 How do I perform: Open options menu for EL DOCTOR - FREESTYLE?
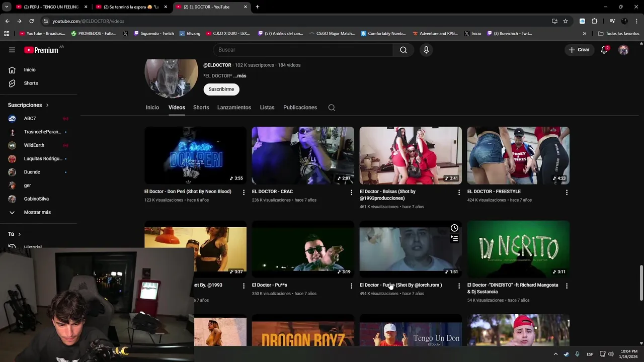567,193
